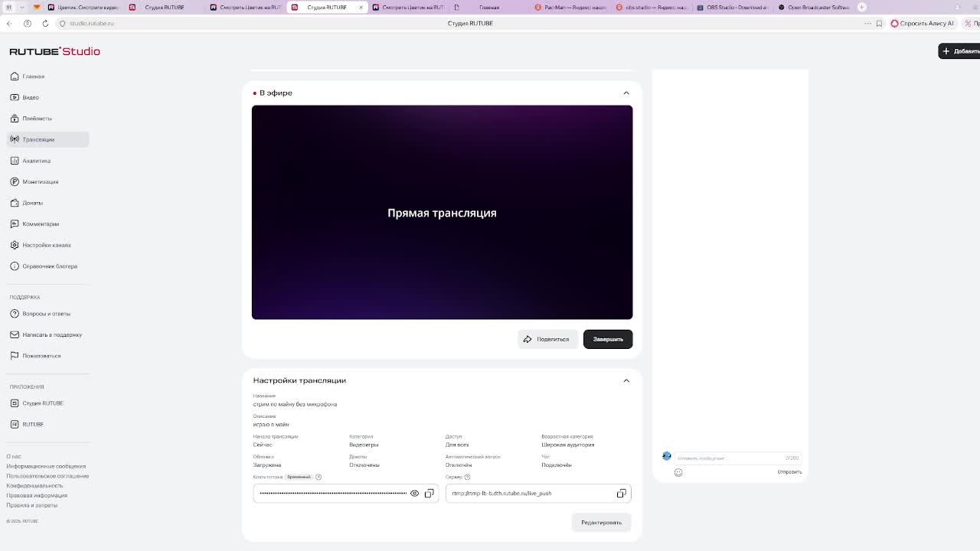This screenshot has width=980, height=551.
Task: Click the Плейлисты icon in sidebar
Action: pyautogui.click(x=15, y=119)
